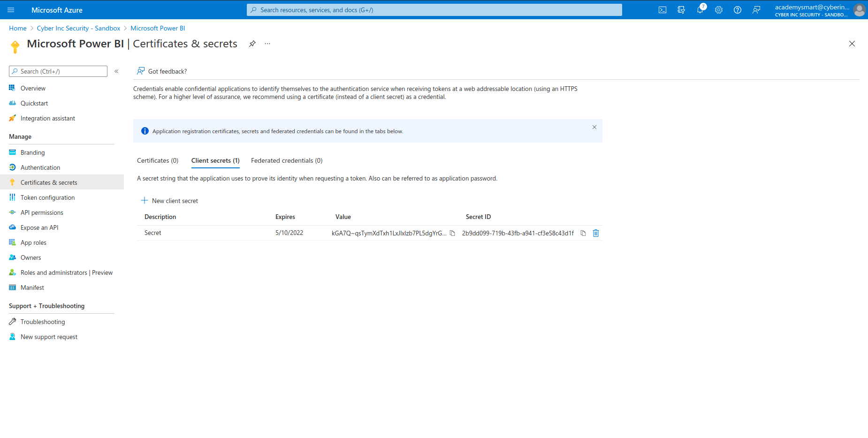Click the Got feedback? link
The height and width of the screenshot is (438, 868).
(x=168, y=71)
